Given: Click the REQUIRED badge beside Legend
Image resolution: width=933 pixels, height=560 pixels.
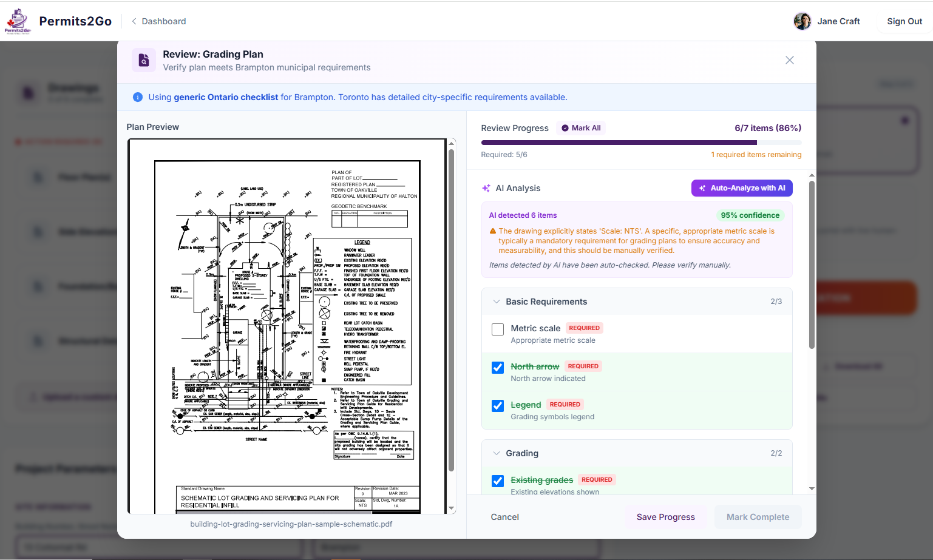Looking at the screenshot, I should (565, 405).
